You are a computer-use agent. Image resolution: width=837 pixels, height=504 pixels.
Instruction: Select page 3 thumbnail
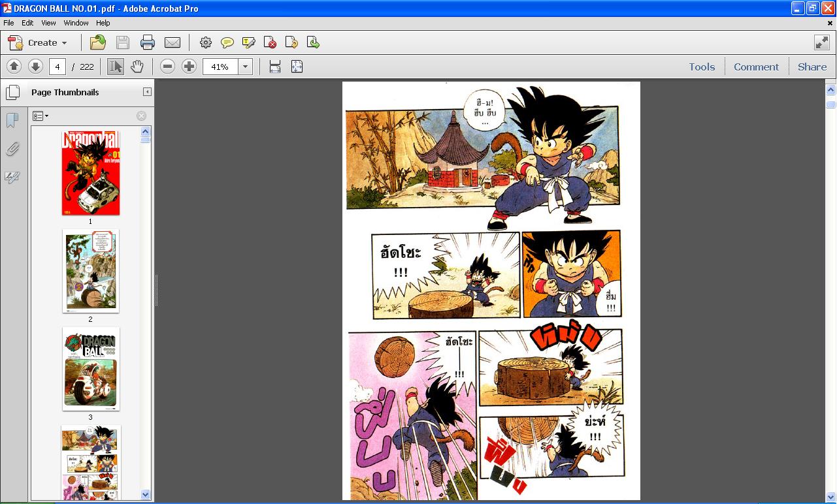91,369
